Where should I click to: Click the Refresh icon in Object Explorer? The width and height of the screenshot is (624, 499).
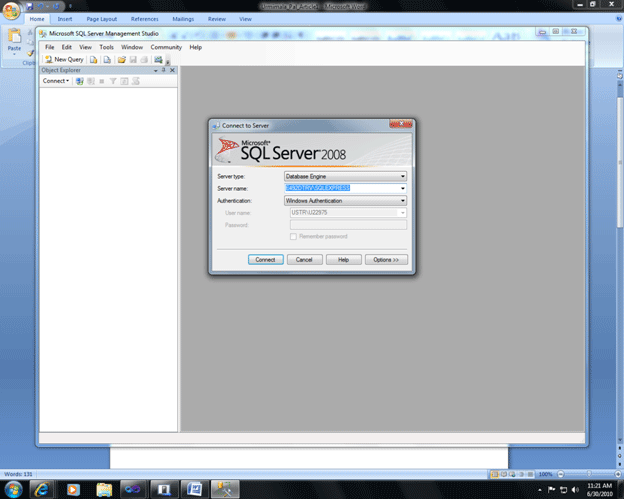click(x=124, y=81)
